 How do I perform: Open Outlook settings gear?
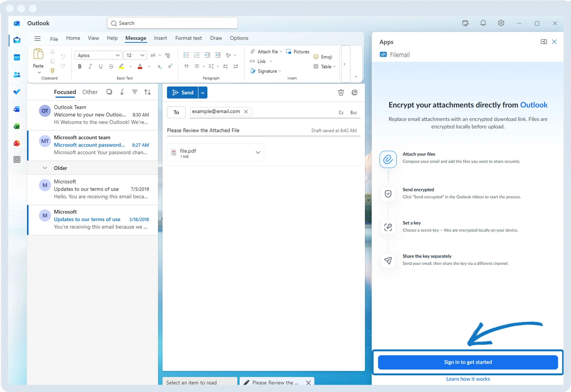501,23
